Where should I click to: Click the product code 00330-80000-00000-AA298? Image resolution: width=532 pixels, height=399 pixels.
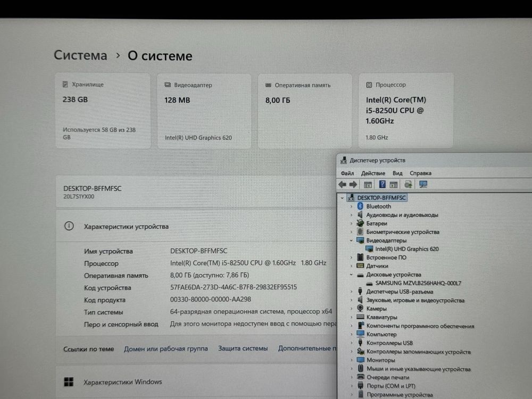[x=210, y=299]
